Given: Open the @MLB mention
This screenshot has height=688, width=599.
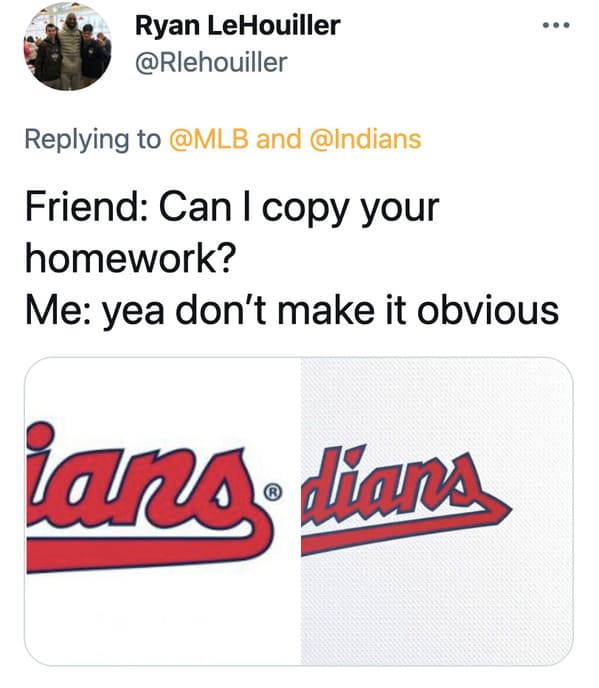Looking at the screenshot, I should (x=209, y=139).
